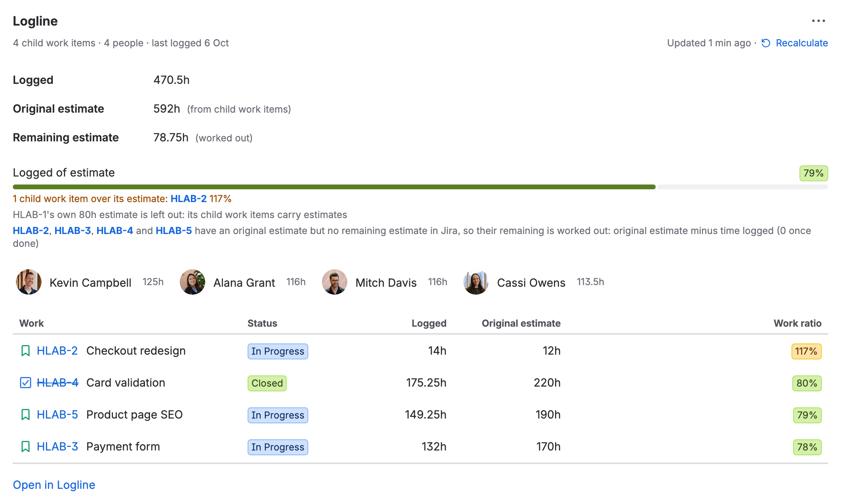This screenshot has width=841, height=504.
Task: Click the green logged-of-estimate progress bar
Action: click(334, 187)
